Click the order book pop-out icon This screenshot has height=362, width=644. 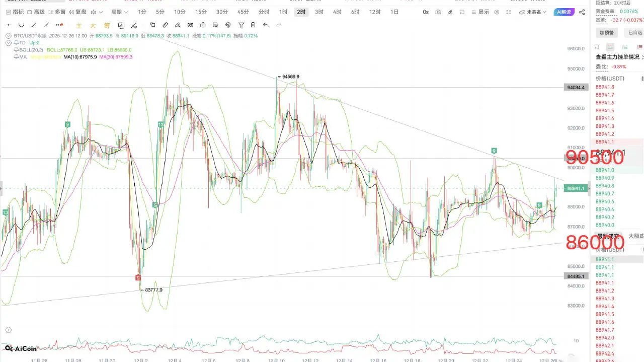click(x=597, y=47)
